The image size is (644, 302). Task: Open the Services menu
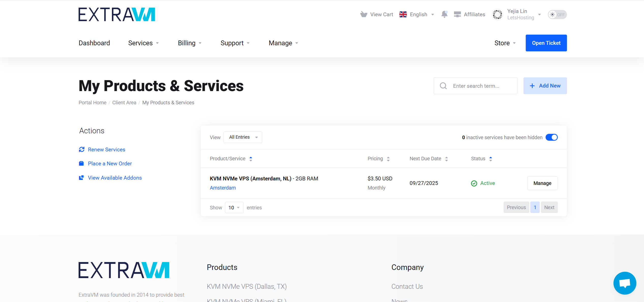(143, 43)
